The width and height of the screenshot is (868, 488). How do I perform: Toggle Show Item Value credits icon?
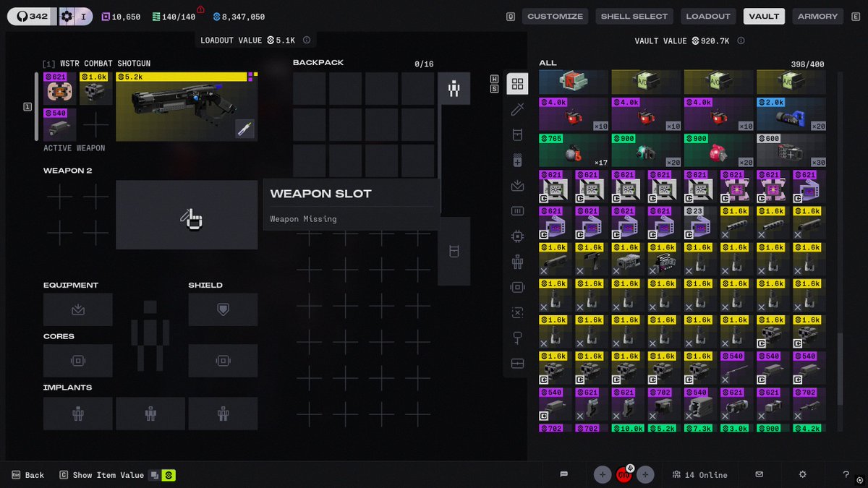point(169,475)
